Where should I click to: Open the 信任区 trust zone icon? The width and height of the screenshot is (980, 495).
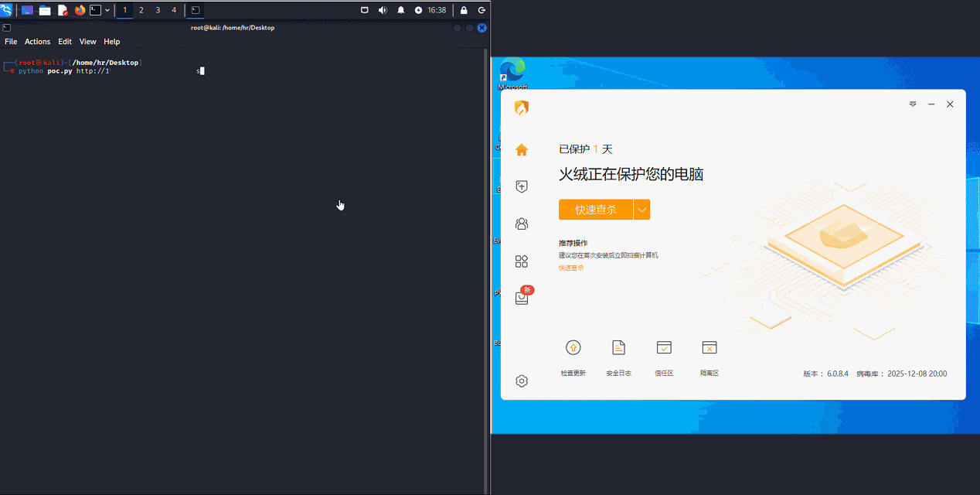(x=664, y=347)
